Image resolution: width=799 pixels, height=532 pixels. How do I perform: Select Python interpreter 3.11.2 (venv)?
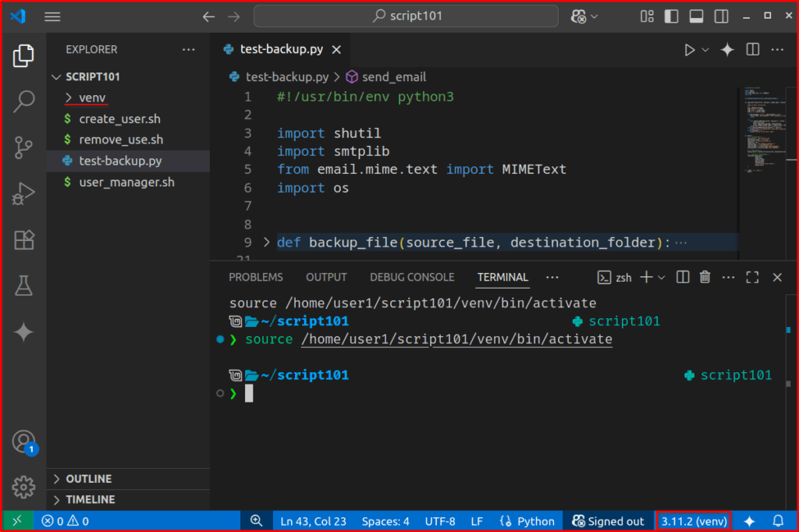click(x=694, y=521)
